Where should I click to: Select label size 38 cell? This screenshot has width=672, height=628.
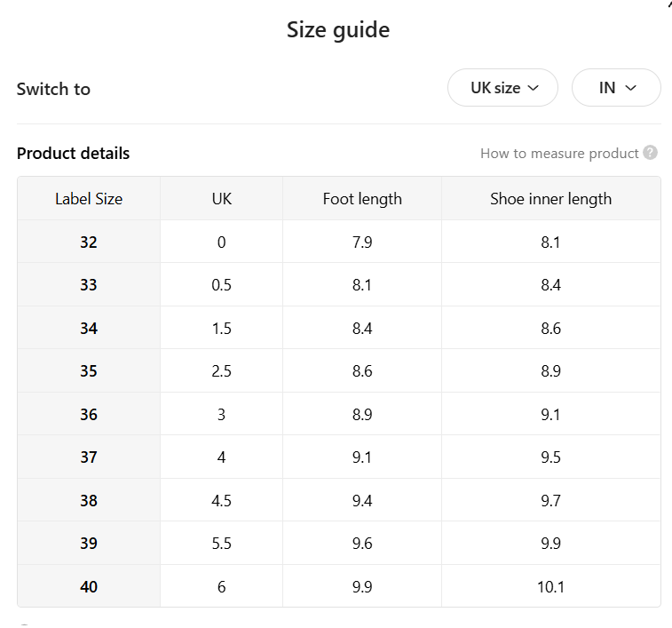[x=89, y=500]
